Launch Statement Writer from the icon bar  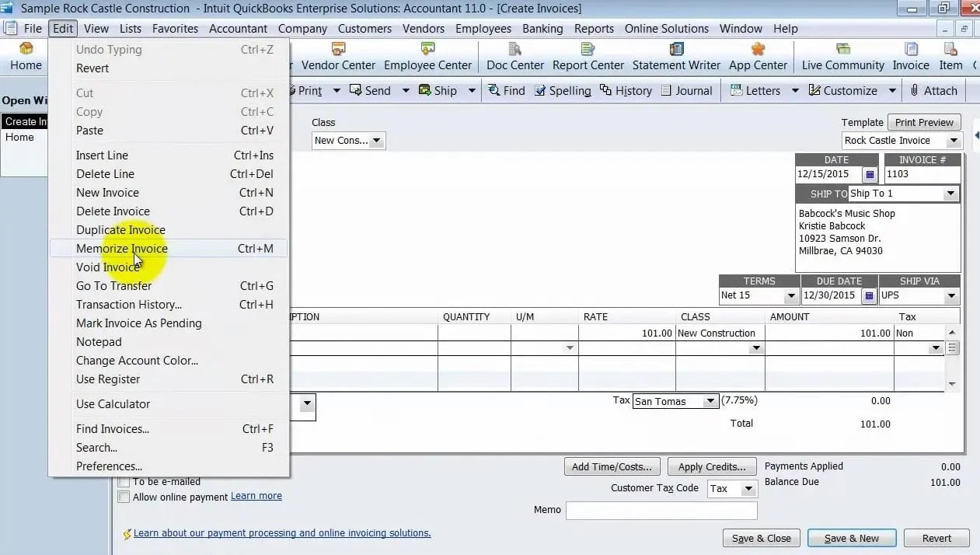click(x=676, y=58)
